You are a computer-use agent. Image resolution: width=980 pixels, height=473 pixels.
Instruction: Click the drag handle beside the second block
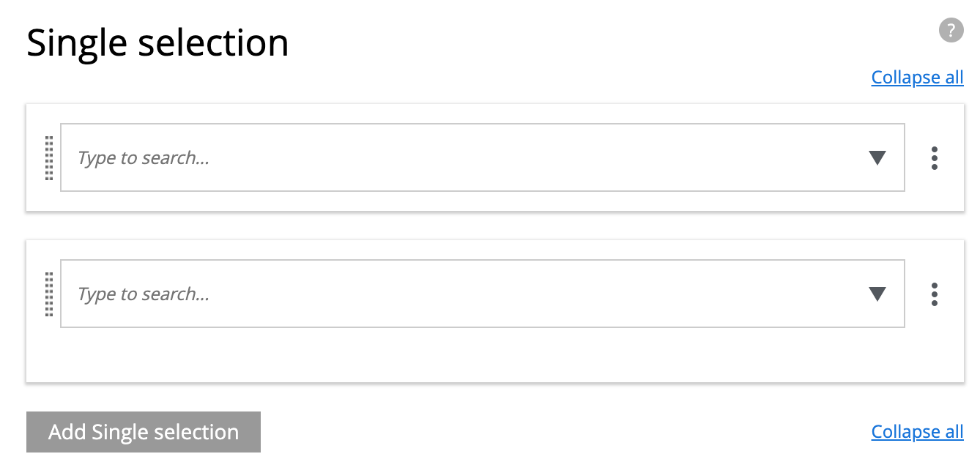48,294
